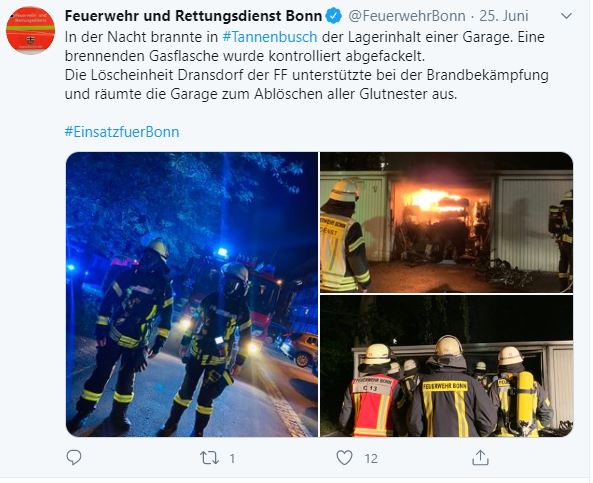View the photo of firefighters from behind

446,367
